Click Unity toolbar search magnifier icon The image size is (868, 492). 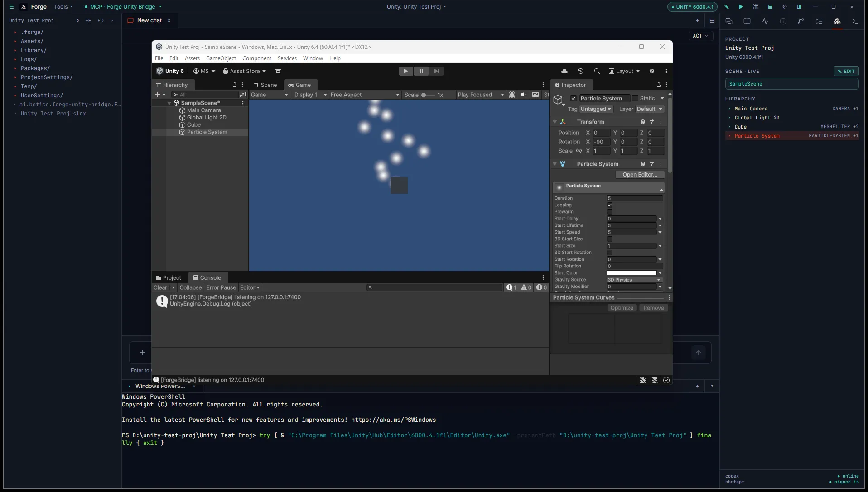597,71
